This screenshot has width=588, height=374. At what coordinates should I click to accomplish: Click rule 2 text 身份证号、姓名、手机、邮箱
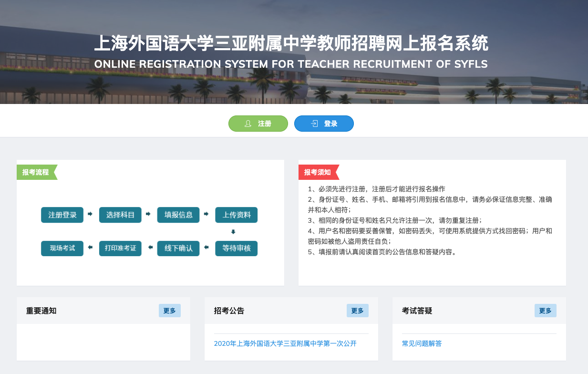point(430,205)
